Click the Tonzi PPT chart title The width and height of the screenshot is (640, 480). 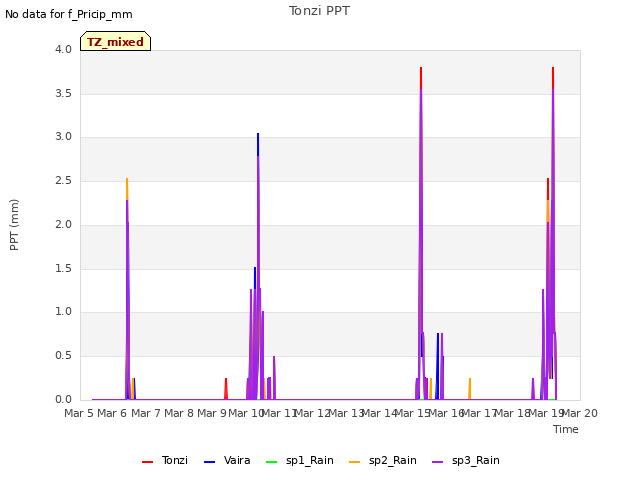[319, 11]
